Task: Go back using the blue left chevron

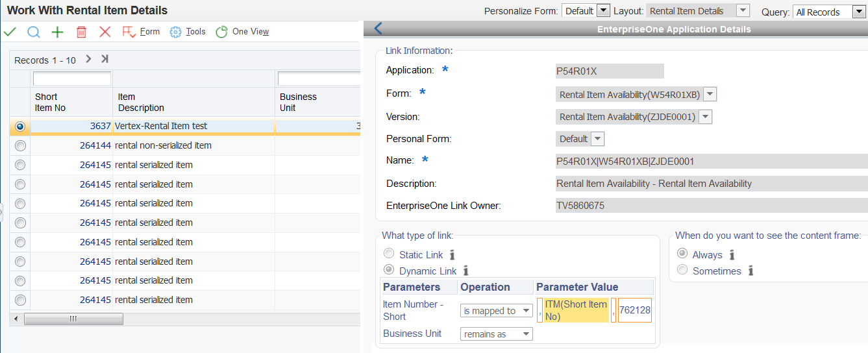Action: [378, 29]
